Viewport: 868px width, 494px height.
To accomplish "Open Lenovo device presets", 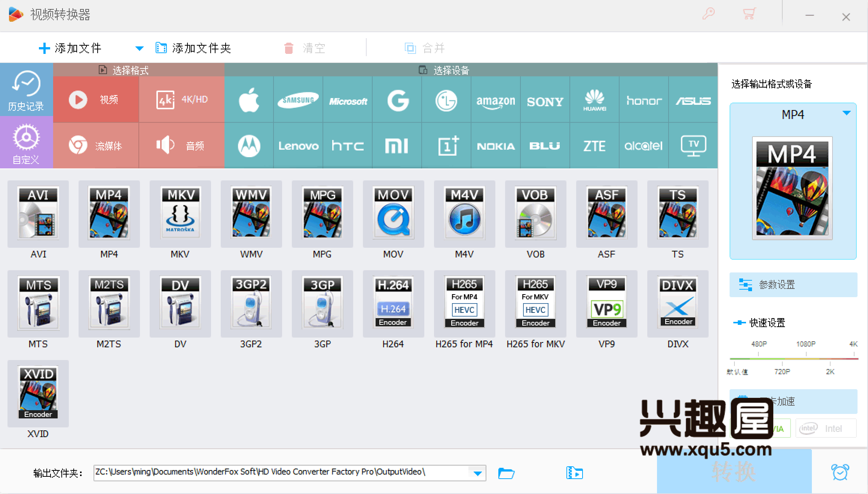I will (x=298, y=146).
